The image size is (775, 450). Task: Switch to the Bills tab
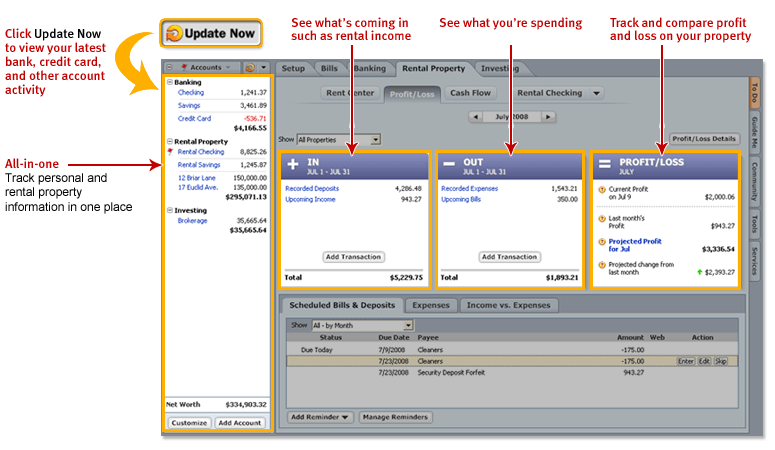pos(329,69)
